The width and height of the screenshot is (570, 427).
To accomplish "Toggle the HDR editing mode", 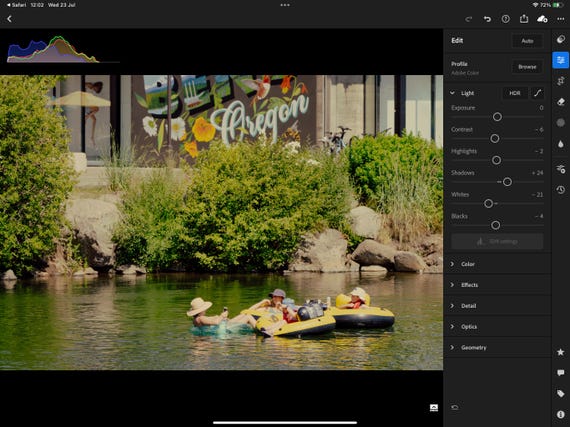I will [514, 93].
